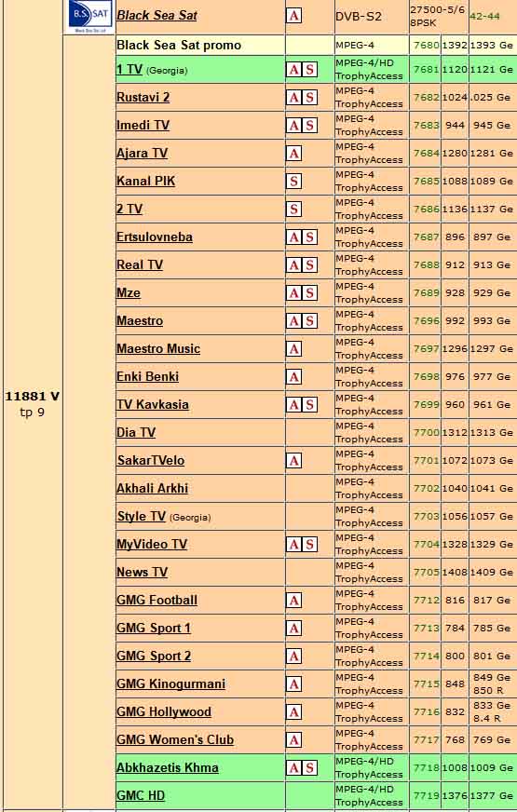Follow the Maestro Music link

pos(158,348)
